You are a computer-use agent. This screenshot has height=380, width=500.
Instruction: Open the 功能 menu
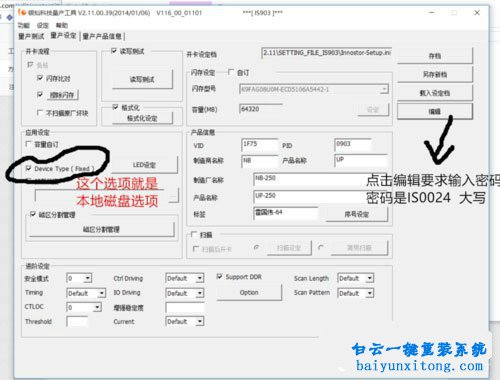[x=23, y=25]
